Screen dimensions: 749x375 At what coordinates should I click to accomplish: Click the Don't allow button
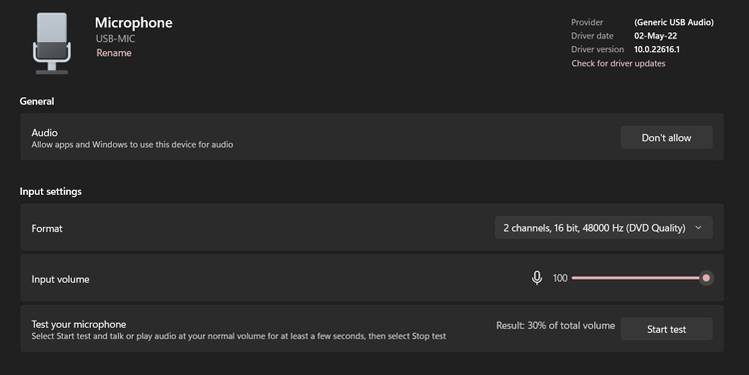pyautogui.click(x=666, y=138)
